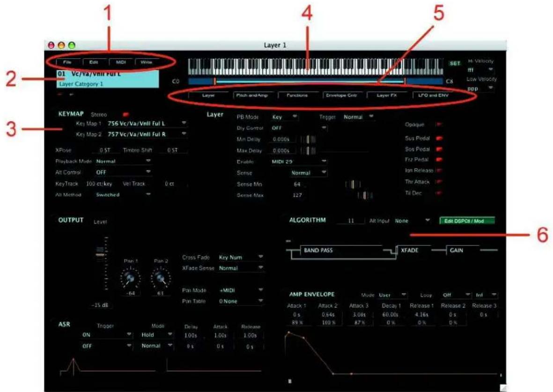Toggle the Ign Release switch
Screen dimensions: 553x392
pyautogui.click(x=439, y=171)
